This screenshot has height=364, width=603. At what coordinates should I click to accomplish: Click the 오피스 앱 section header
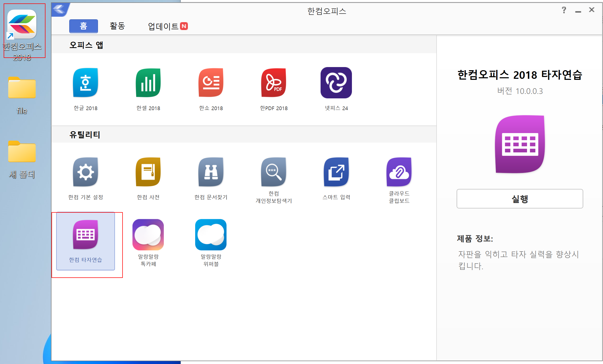click(x=86, y=45)
